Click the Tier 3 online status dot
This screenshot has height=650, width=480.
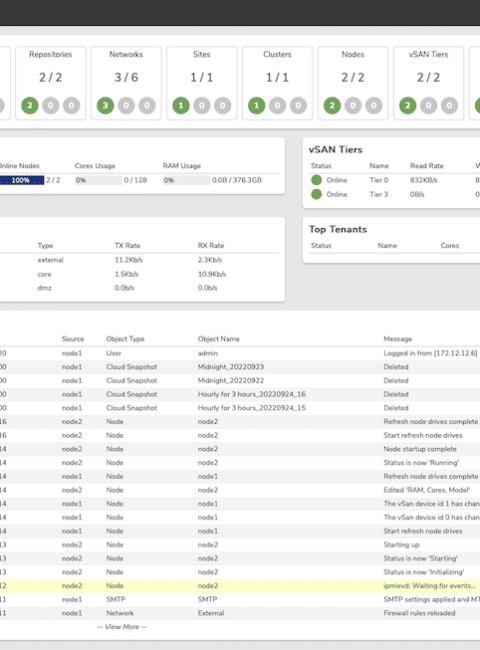pyautogui.click(x=316, y=194)
